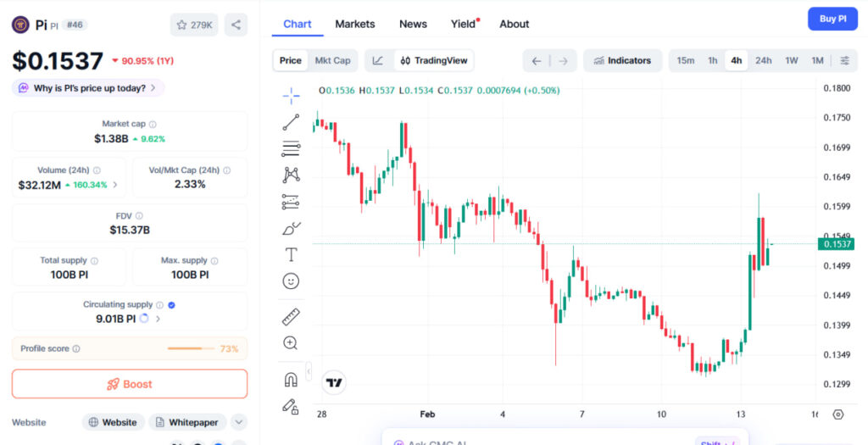Expand the website links dropdown chevron

tap(239, 422)
